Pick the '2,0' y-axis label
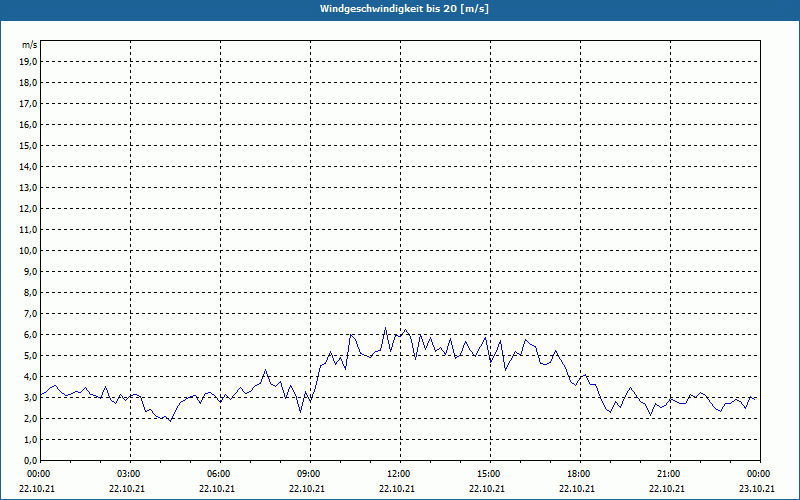 [30, 418]
